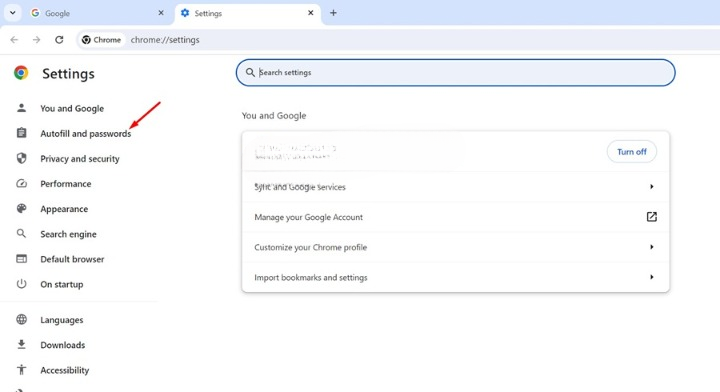This screenshot has height=392, width=720.
Task: Expand Sync and Google services arrow
Action: (651, 186)
